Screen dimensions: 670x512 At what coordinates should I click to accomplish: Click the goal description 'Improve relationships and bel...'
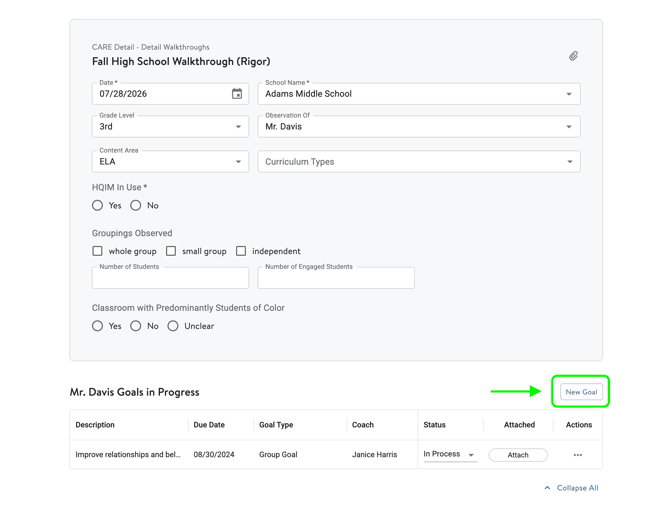click(128, 455)
